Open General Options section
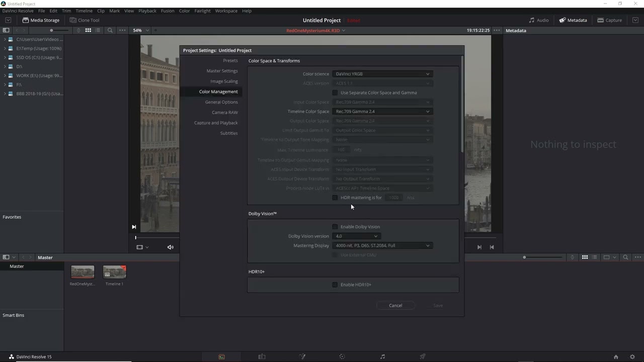Viewport: 644px width, 362px height. point(221,102)
